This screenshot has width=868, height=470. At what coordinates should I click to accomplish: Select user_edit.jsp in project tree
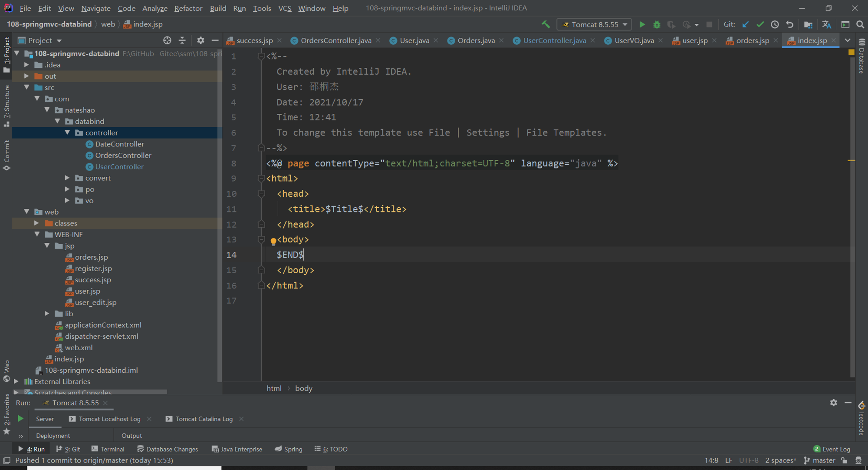point(95,302)
